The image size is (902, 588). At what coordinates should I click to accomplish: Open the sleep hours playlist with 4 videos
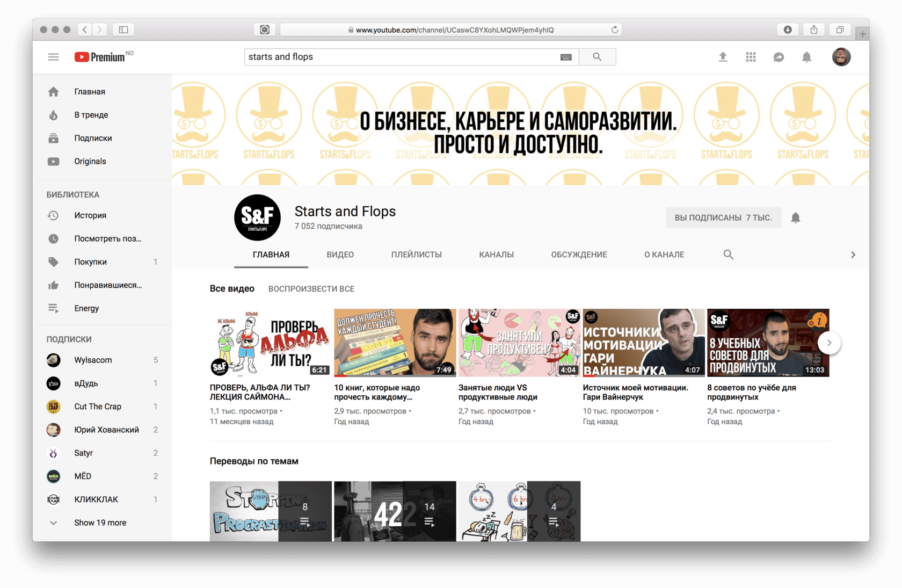519,511
